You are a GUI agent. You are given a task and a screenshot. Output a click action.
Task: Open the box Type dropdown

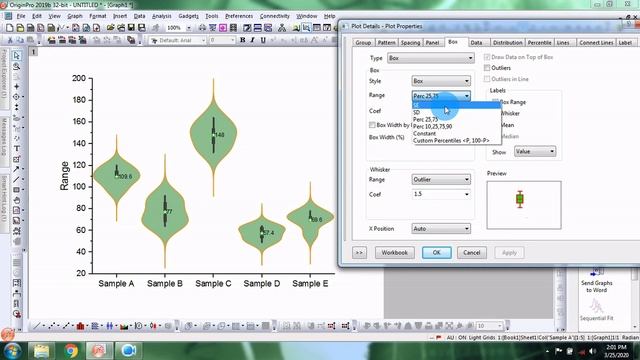point(430,58)
